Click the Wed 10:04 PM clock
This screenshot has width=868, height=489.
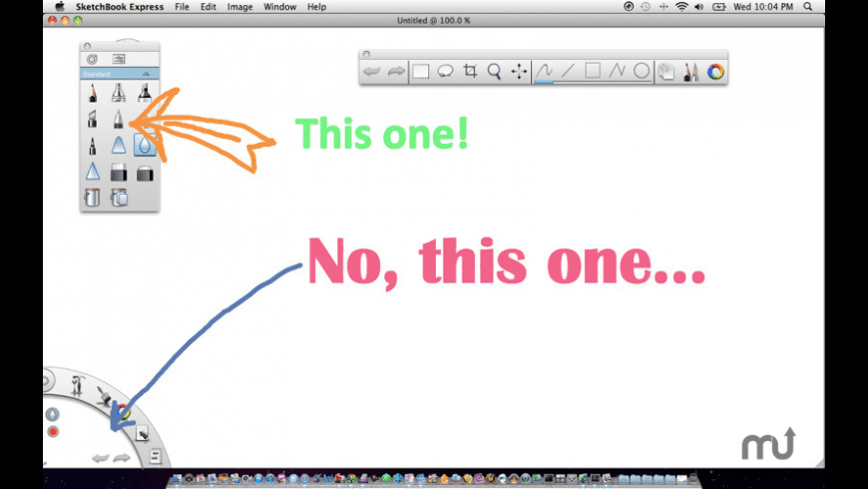click(763, 7)
